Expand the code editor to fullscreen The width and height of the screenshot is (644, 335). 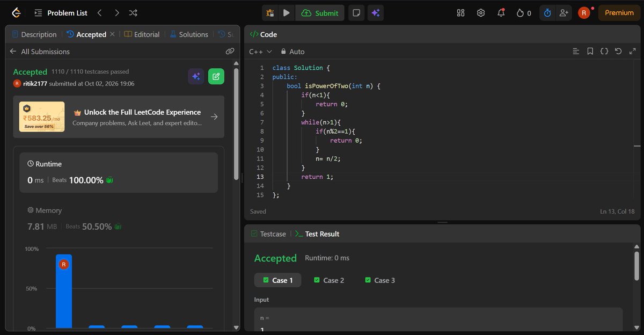coord(632,52)
